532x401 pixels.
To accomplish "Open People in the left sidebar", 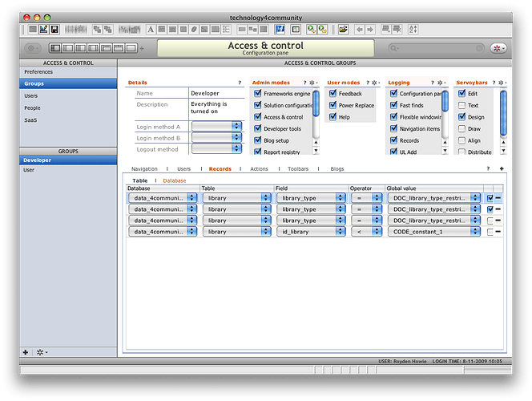I will (32, 107).
